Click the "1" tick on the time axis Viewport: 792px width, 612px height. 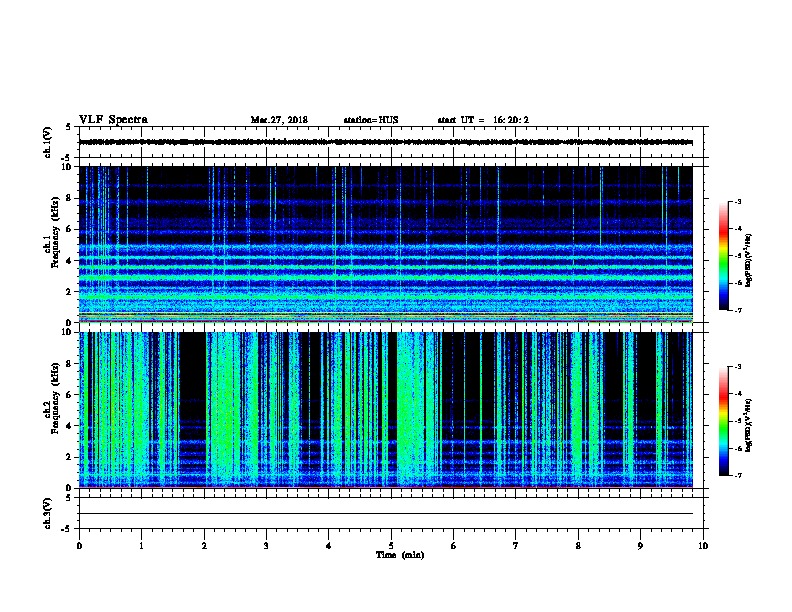tap(141, 546)
